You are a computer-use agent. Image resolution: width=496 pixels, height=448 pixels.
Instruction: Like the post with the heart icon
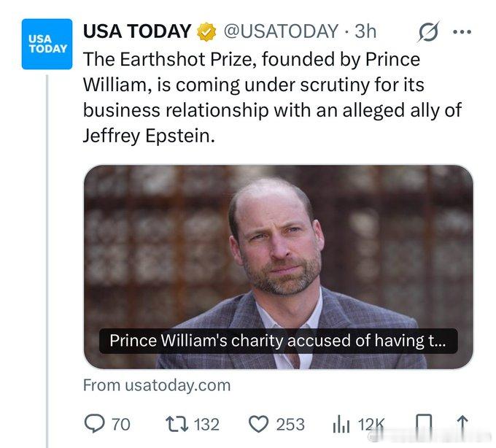(x=258, y=424)
